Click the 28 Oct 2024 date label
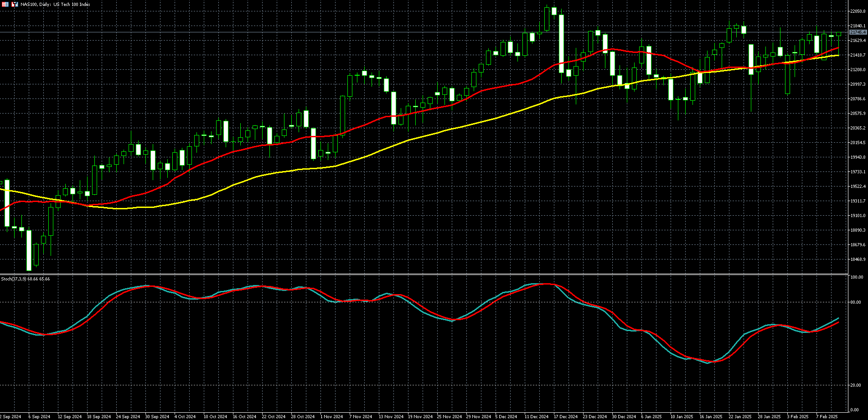The height and width of the screenshot is (420, 868). coord(303,417)
